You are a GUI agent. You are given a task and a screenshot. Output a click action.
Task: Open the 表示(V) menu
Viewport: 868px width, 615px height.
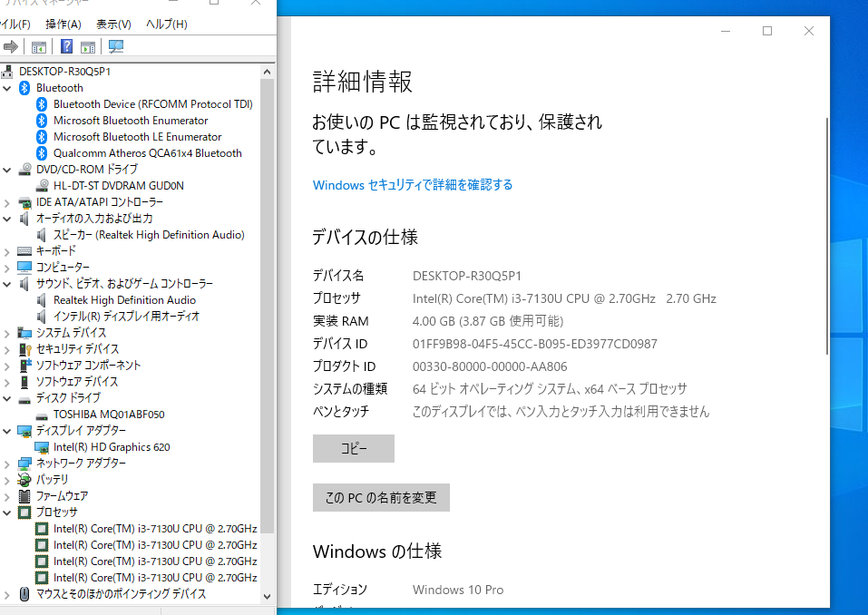[113, 24]
